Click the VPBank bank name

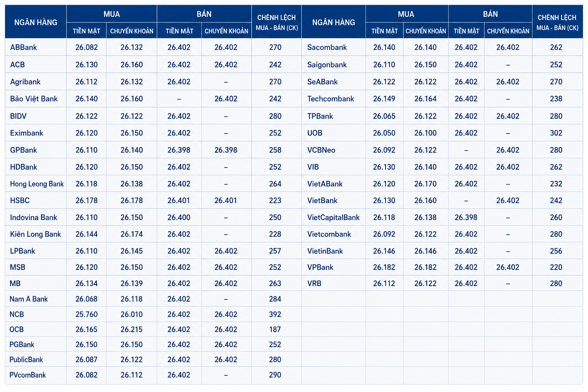point(320,267)
